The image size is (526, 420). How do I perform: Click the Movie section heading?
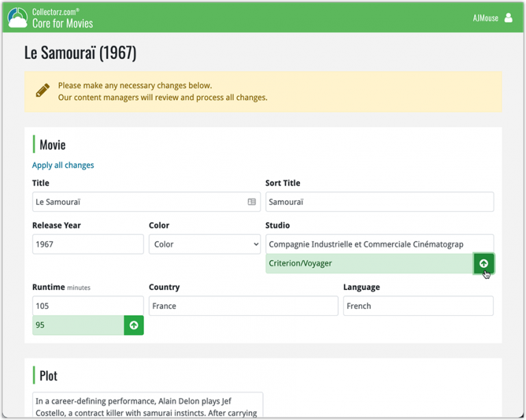52,145
